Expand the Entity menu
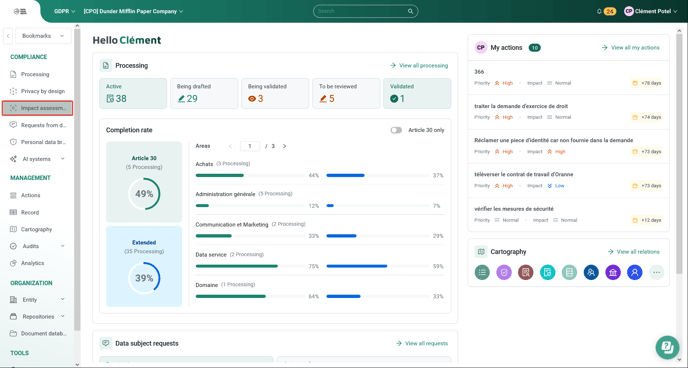688x368 pixels. coord(62,300)
